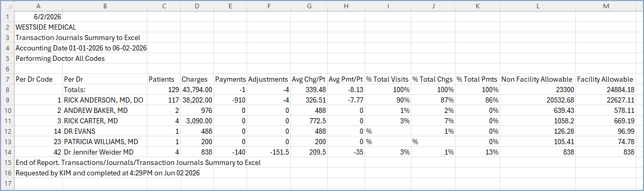Click the Per Dr Code header cell
This screenshot has width=644, height=191.
click(x=38, y=79)
